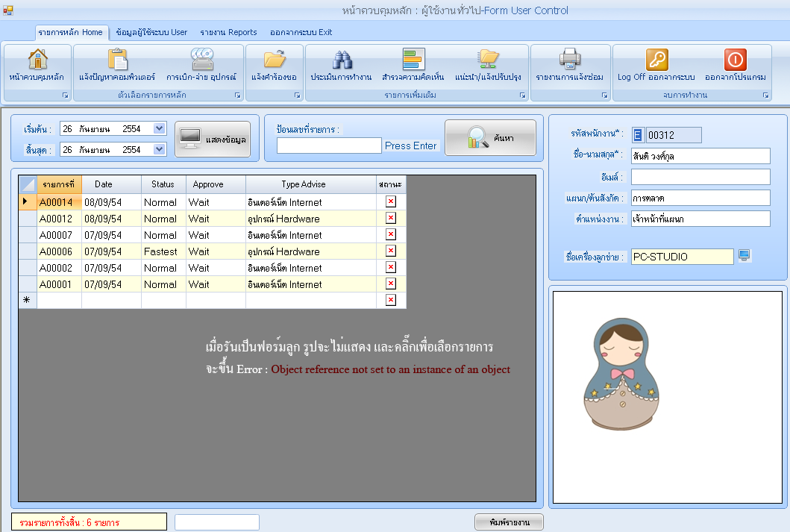Click Press Enter label
The width and height of the screenshot is (790, 532).
410,145
